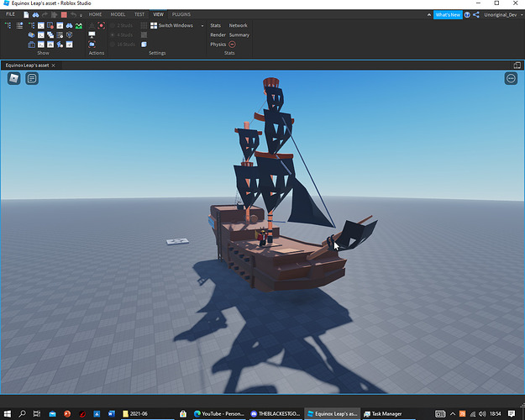The height and width of the screenshot is (420, 525).
Task: Click the Summary stats button
Action: (x=239, y=34)
